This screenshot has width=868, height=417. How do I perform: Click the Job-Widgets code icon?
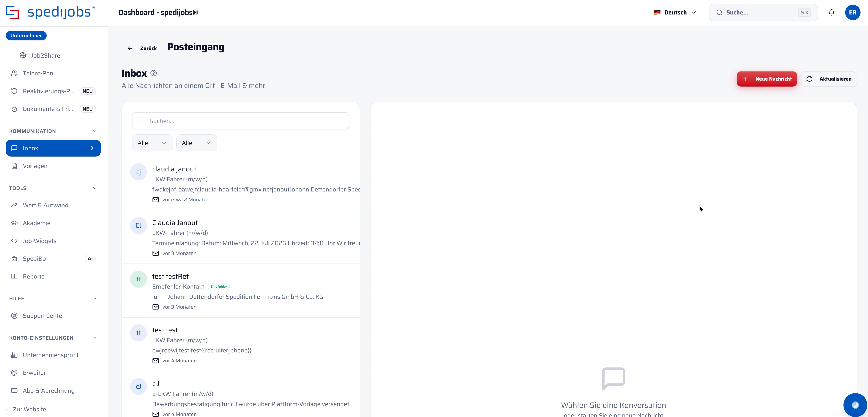point(14,241)
